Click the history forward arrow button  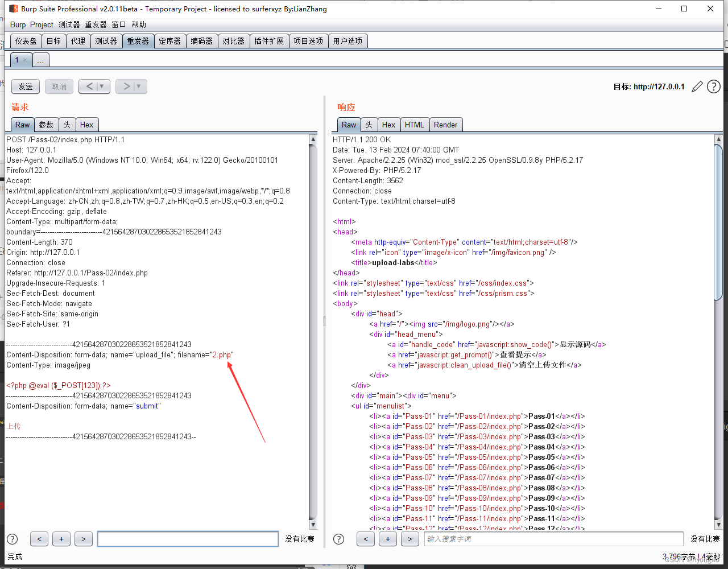tap(126, 86)
